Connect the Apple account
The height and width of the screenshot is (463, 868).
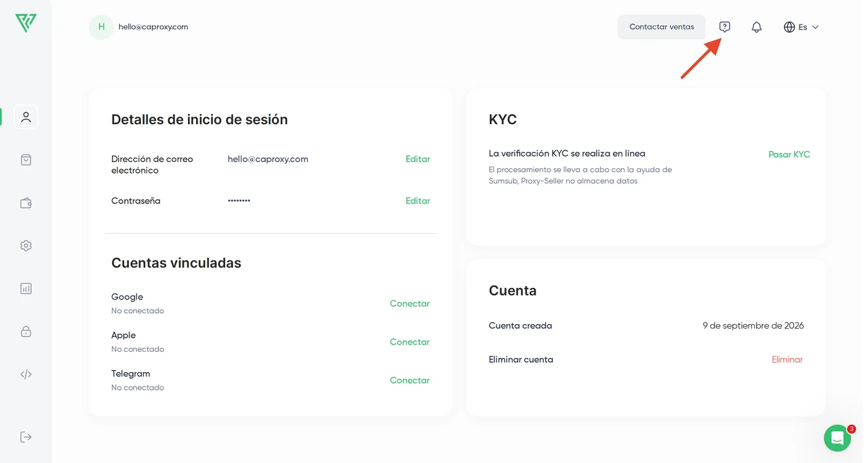click(x=410, y=342)
